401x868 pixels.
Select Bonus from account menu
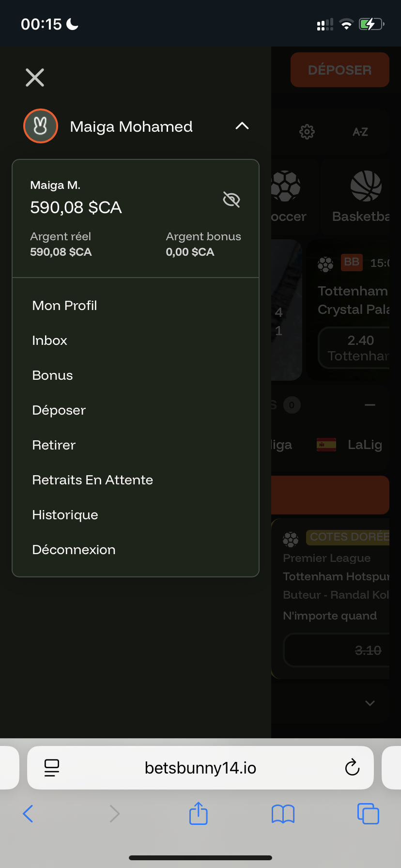(52, 375)
